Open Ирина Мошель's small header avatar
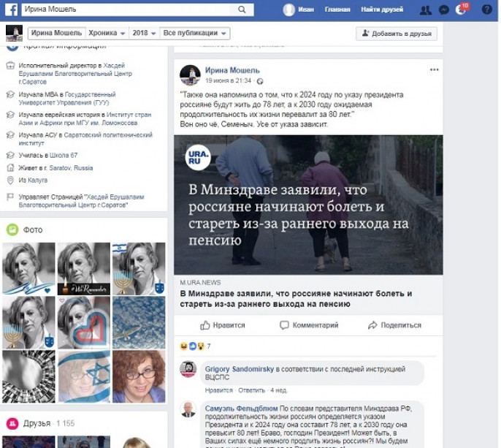The image size is (501, 448). click(x=14, y=34)
